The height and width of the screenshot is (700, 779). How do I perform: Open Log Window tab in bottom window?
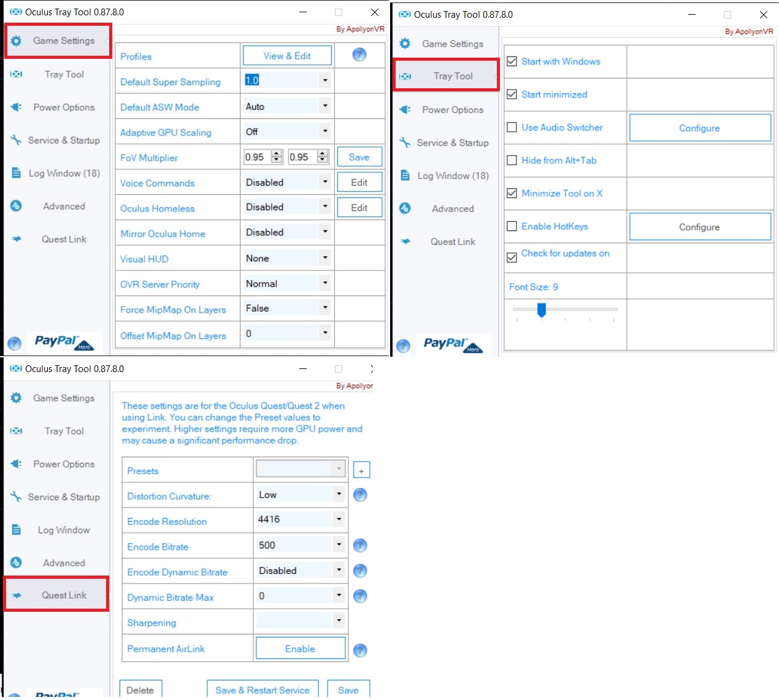57,530
